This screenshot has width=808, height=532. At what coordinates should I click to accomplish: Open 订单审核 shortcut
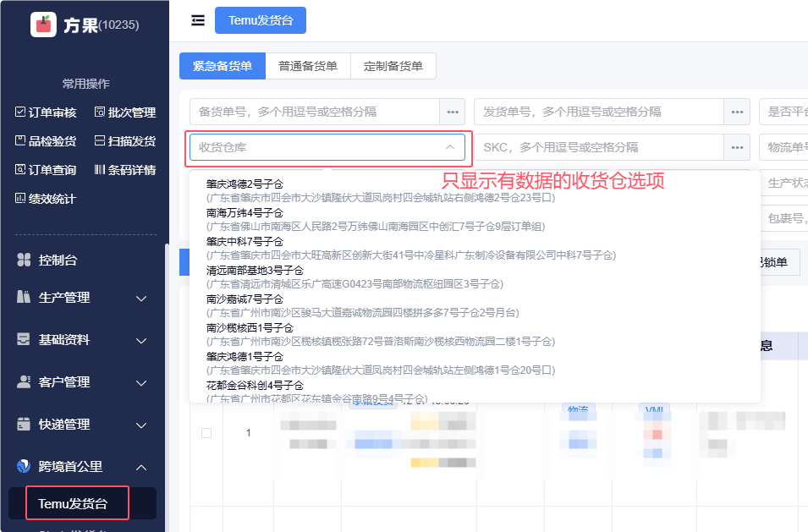46,112
